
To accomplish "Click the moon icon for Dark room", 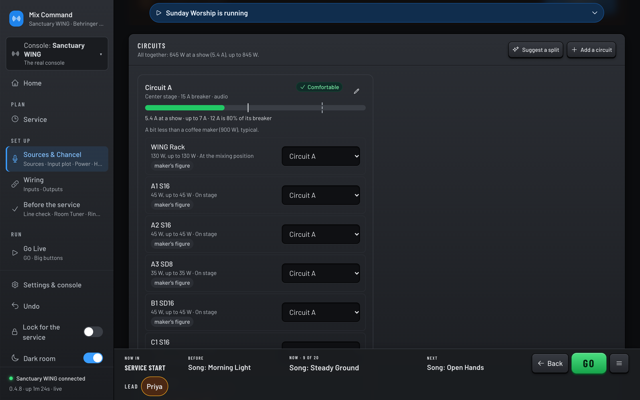I will 15,358.
